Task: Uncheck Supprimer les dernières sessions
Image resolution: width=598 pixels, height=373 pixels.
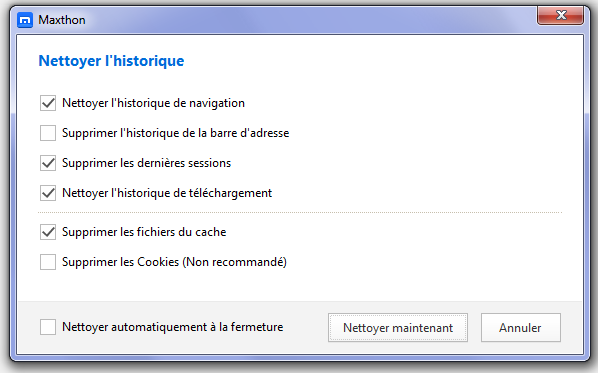Action: click(48, 163)
